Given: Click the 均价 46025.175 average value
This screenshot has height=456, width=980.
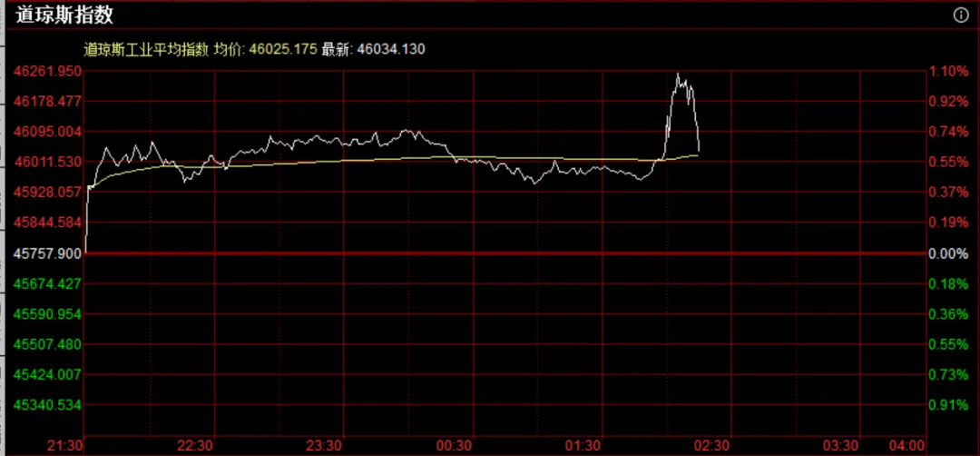Looking at the screenshot, I should (x=265, y=49).
